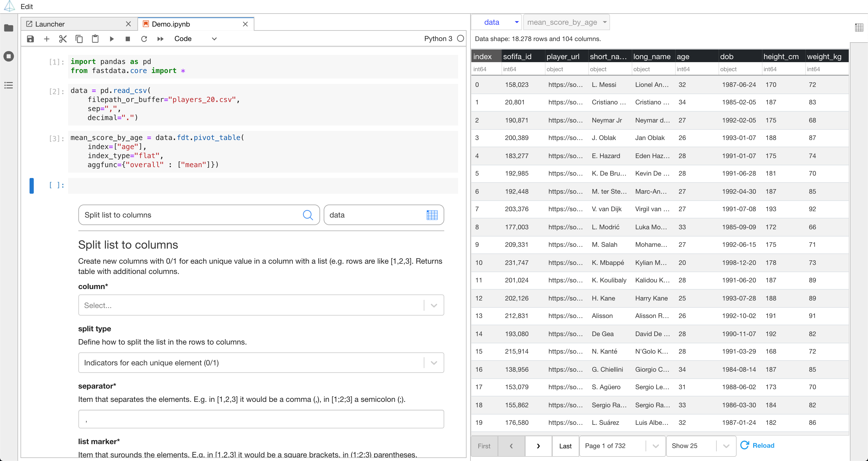Image resolution: width=868 pixels, height=461 pixels.
Task: Open the Code cell type dropdown
Action: [195, 39]
